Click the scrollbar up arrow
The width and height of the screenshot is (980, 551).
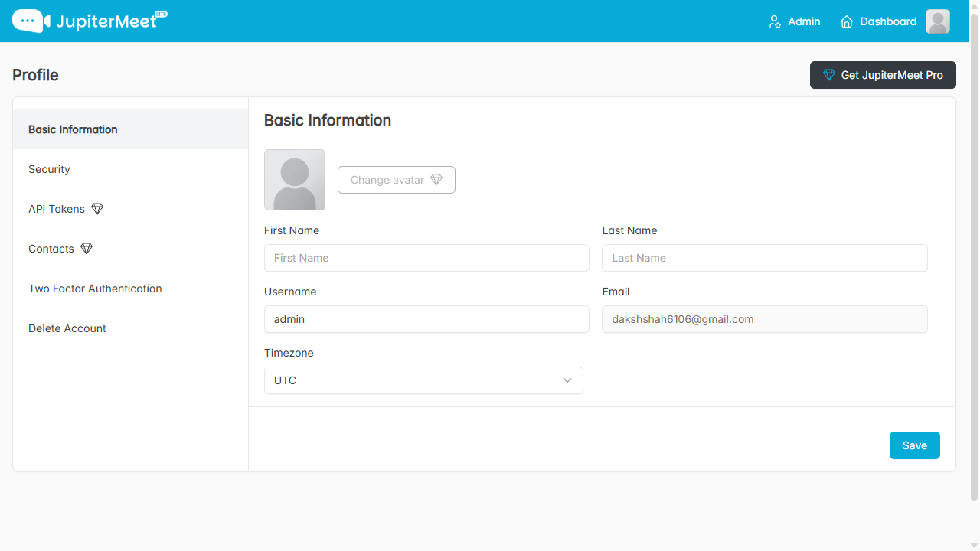pyautogui.click(x=975, y=5)
